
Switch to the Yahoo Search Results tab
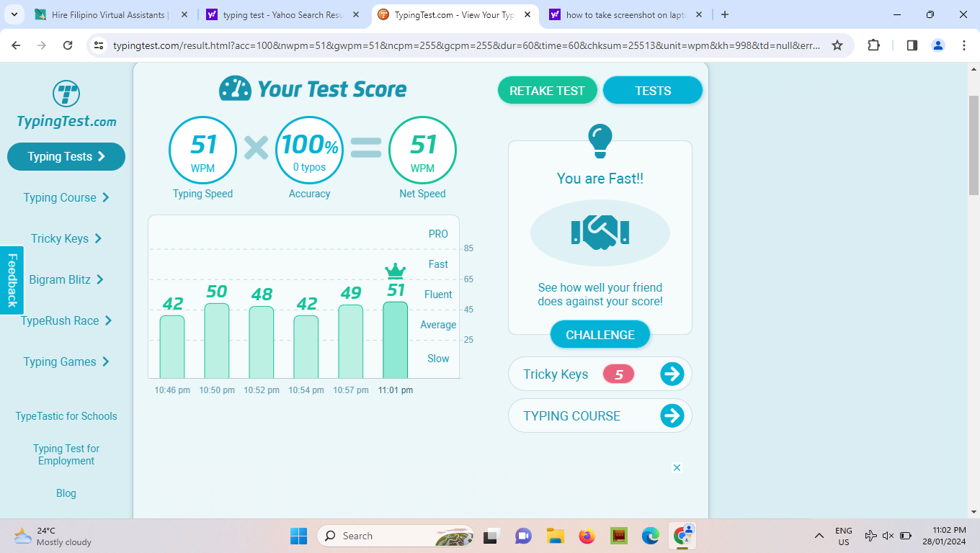pyautogui.click(x=282, y=14)
